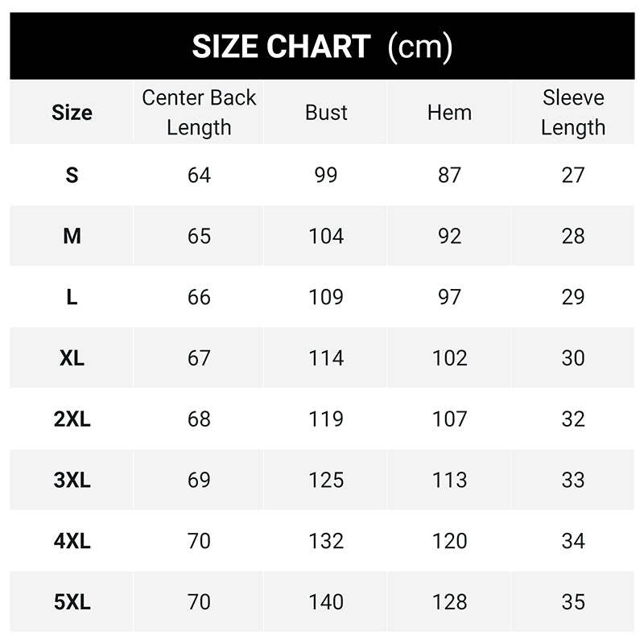
Task: Select the XL size row label
Action: pyautogui.click(x=72, y=358)
